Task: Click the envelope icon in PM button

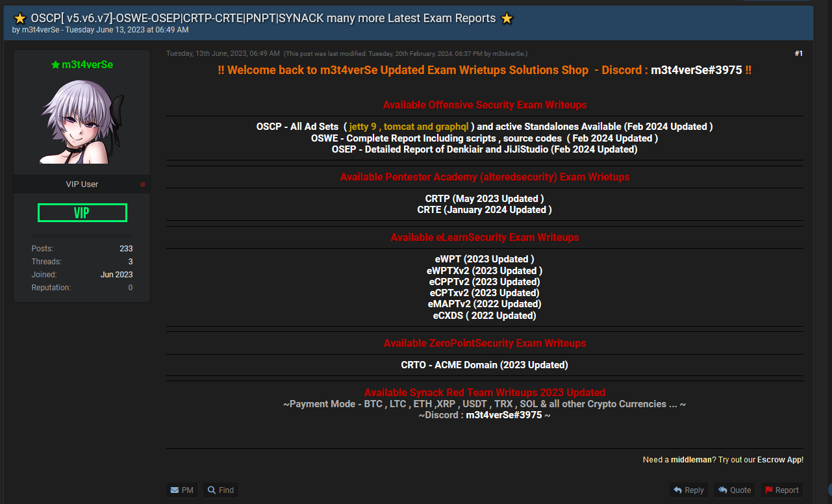Action: (175, 490)
